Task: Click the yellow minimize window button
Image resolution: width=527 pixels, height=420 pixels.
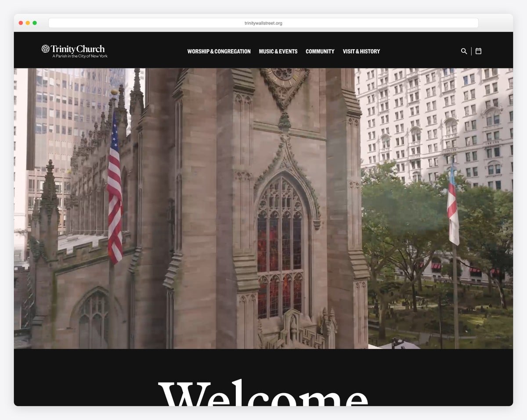Action: 28,23
